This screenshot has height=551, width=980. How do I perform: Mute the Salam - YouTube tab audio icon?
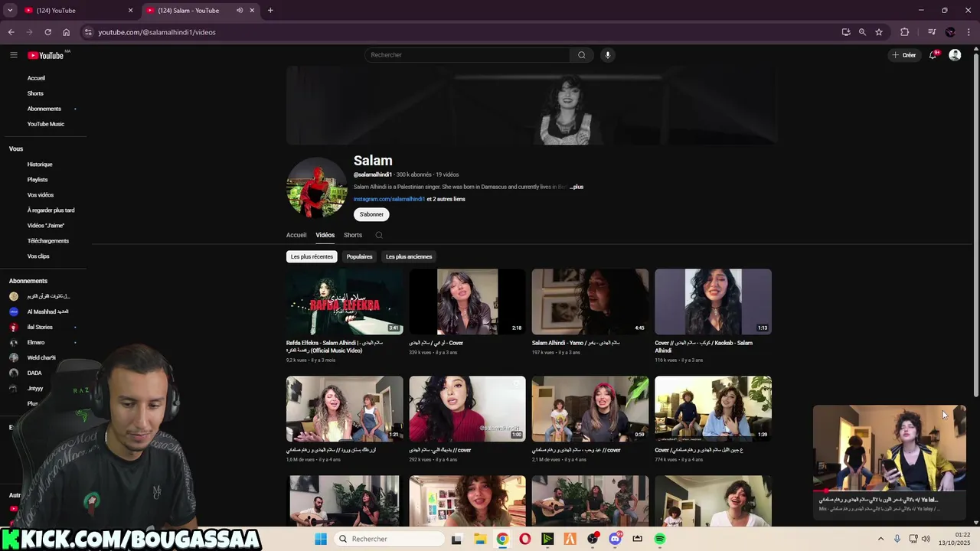240,11
